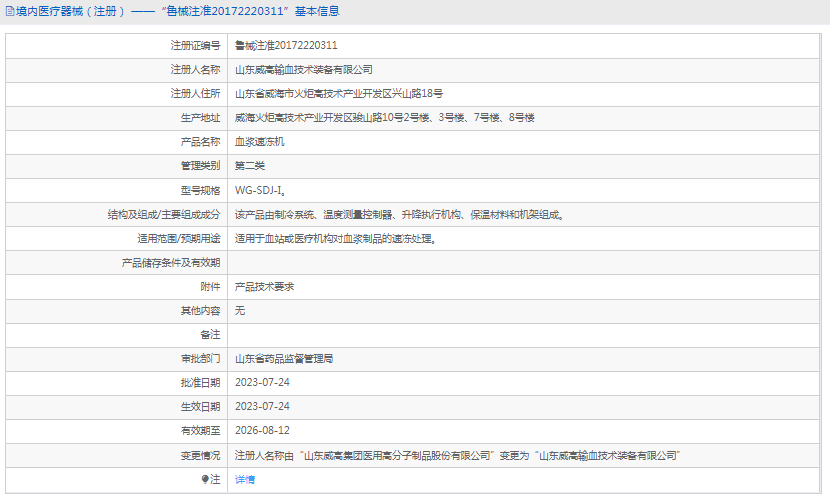830x501 pixels.
Task: Click the 变更情况 label
Action: [200, 455]
